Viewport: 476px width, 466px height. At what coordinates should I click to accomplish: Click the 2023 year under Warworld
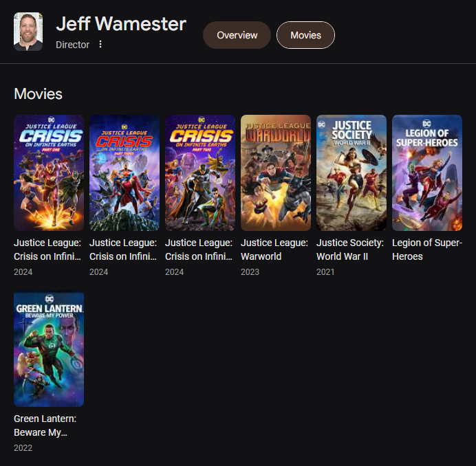click(x=250, y=272)
